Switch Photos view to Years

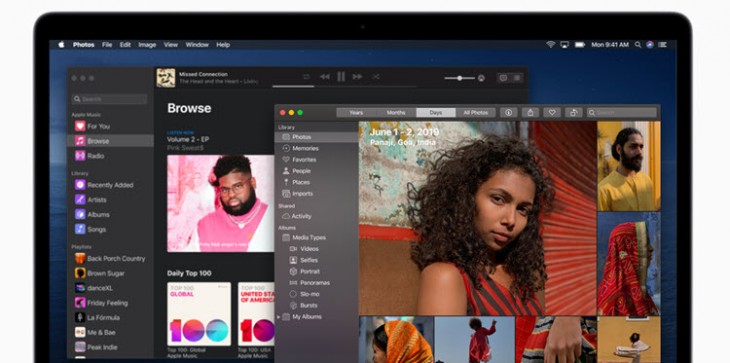pos(356,113)
